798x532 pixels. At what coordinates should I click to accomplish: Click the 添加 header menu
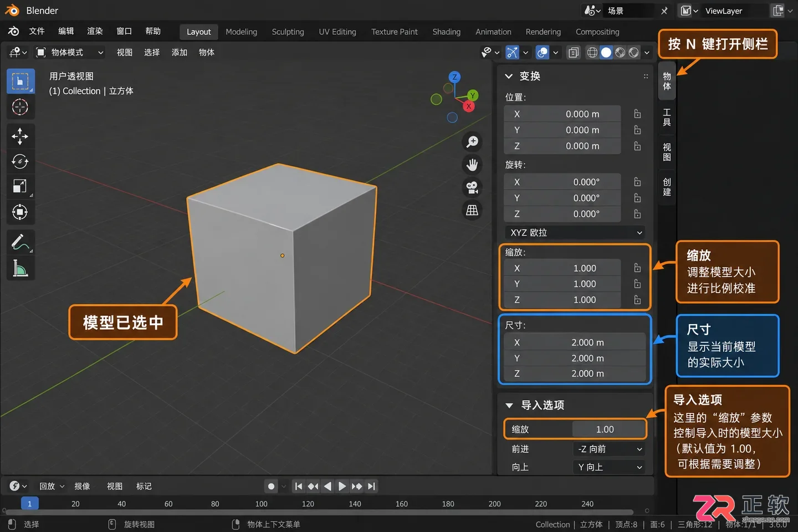(x=180, y=53)
